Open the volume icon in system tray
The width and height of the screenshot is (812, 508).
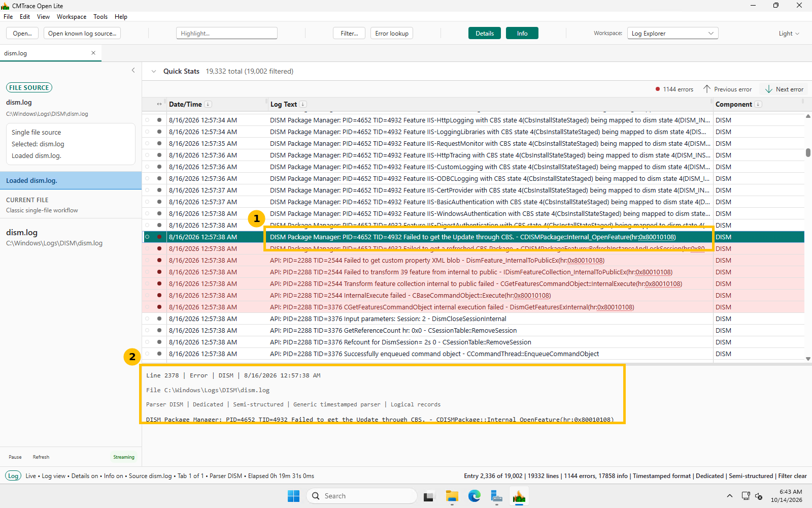click(759, 496)
